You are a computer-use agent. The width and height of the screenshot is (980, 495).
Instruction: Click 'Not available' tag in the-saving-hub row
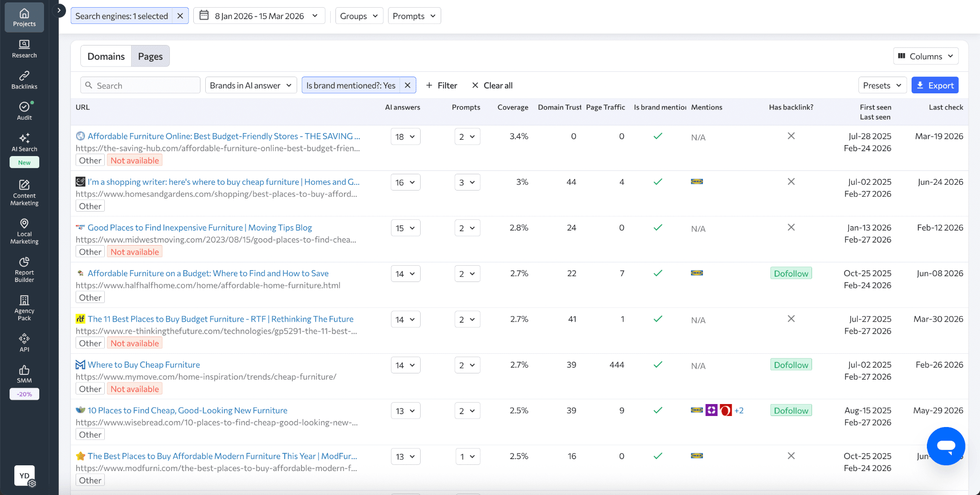[134, 160]
